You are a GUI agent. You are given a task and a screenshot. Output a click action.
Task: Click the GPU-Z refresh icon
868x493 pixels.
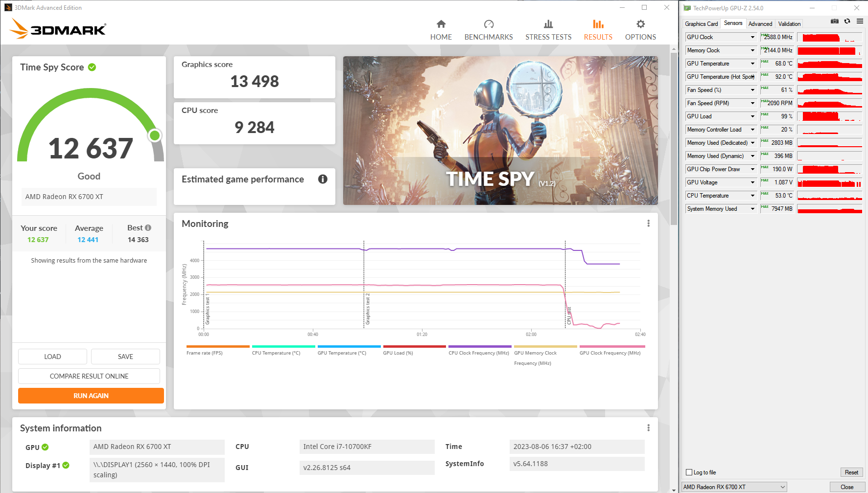(x=847, y=21)
